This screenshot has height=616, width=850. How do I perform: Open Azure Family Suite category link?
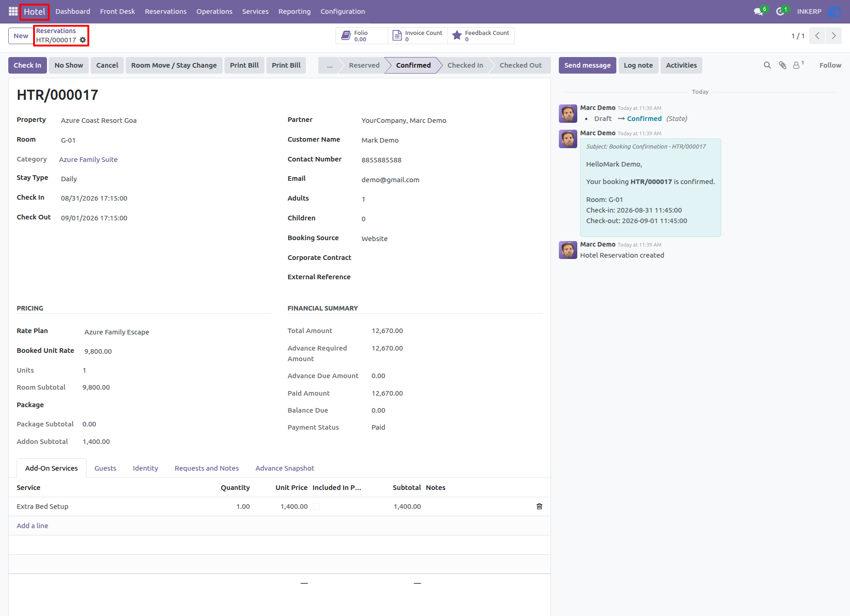88,160
